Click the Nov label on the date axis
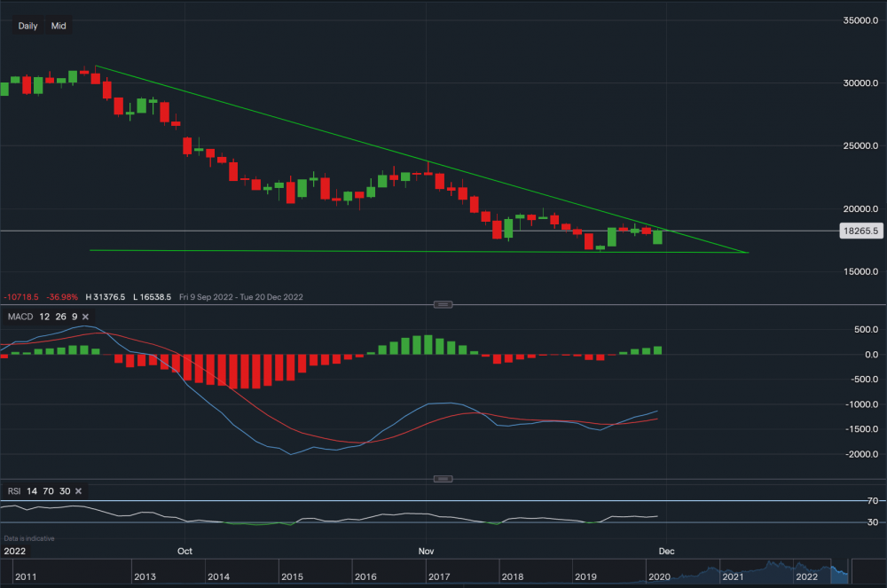Image resolution: width=887 pixels, height=588 pixels. click(x=426, y=551)
